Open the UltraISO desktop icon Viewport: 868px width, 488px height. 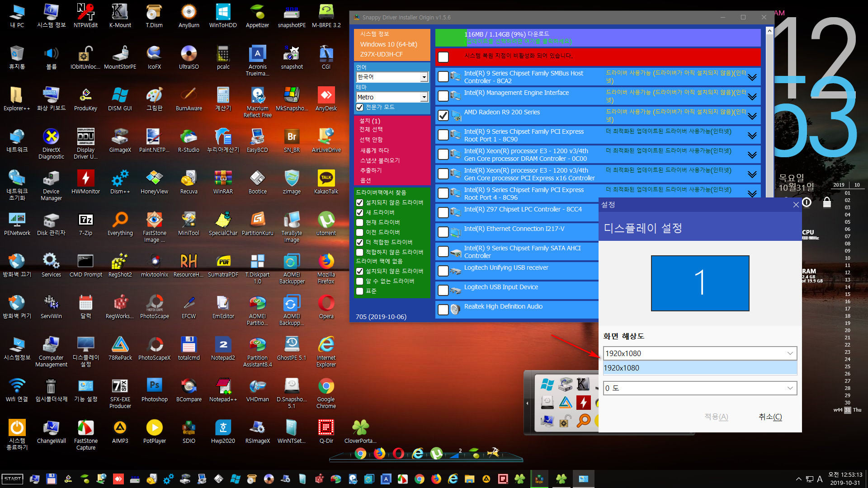[x=189, y=57]
